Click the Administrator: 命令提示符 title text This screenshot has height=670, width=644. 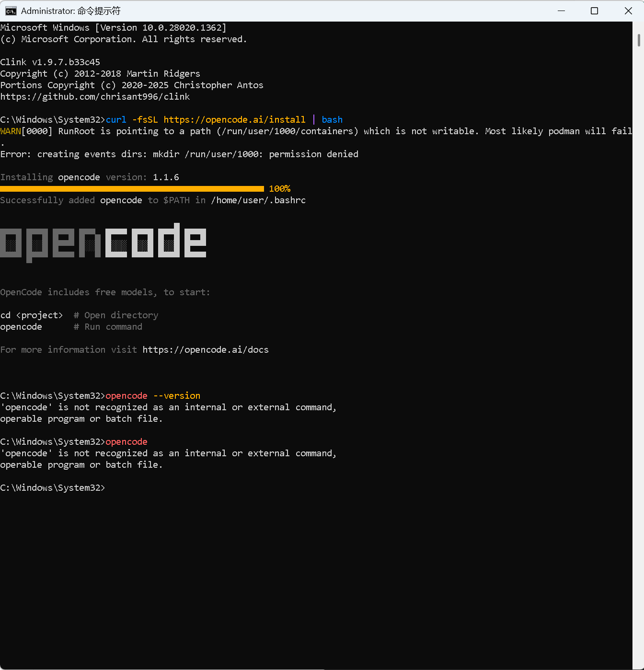[x=70, y=10]
